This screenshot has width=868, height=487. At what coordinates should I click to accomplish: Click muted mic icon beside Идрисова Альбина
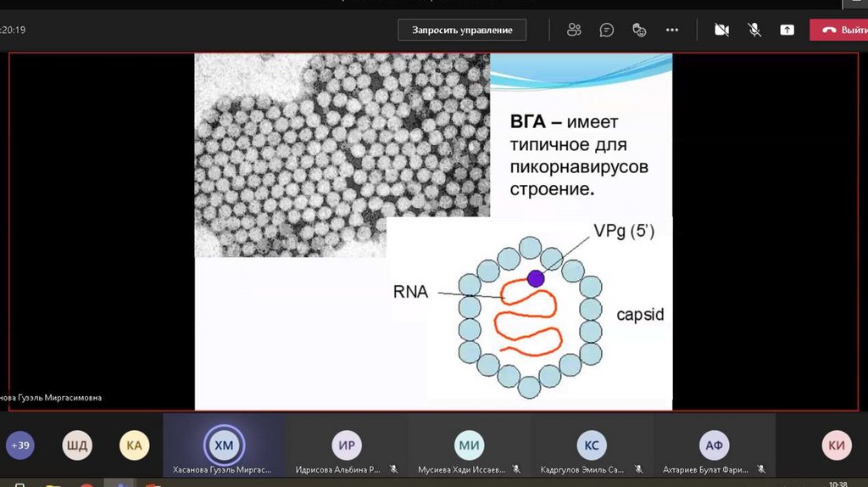tap(393, 469)
